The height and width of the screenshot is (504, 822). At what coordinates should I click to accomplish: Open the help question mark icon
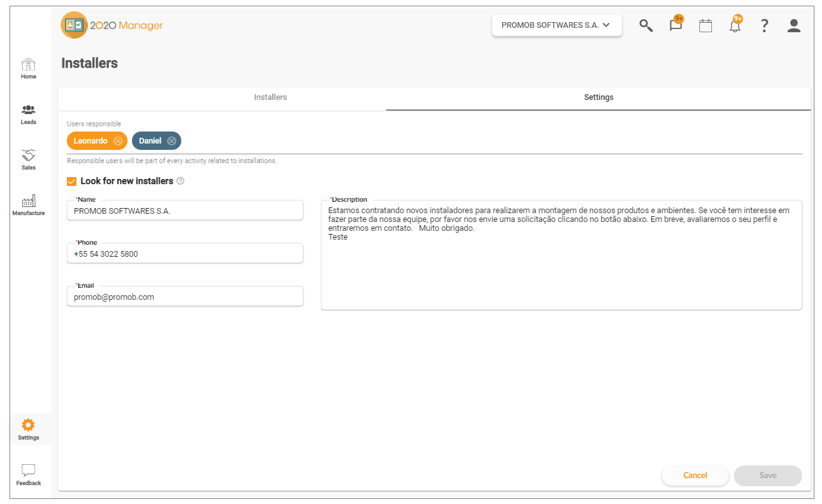coord(764,25)
